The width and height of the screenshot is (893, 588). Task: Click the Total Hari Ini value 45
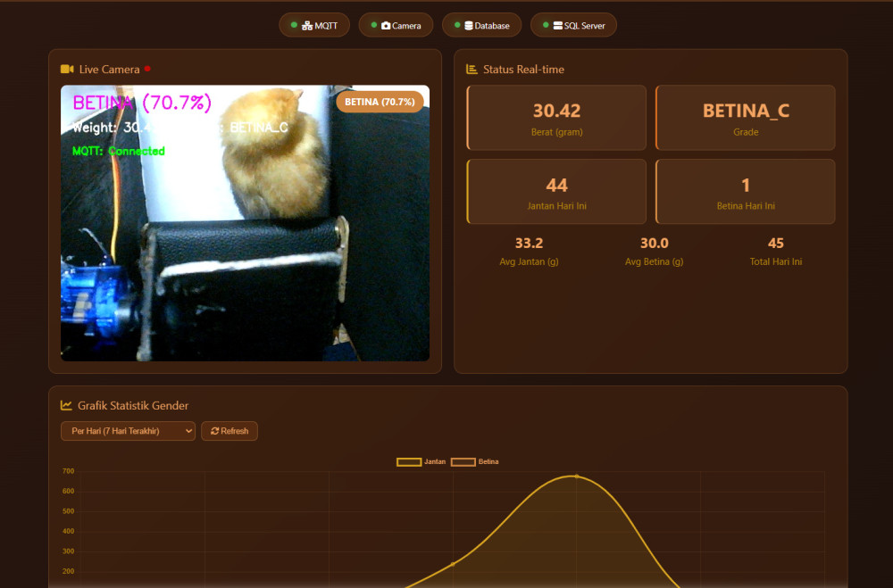(775, 244)
